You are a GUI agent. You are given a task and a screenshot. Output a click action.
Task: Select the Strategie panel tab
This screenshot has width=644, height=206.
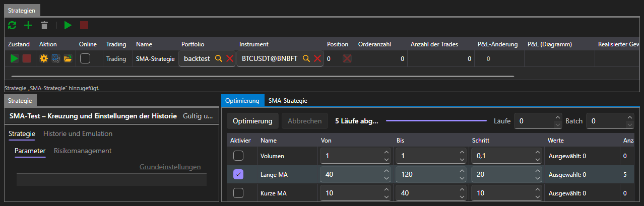pyautogui.click(x=20, y=100)
